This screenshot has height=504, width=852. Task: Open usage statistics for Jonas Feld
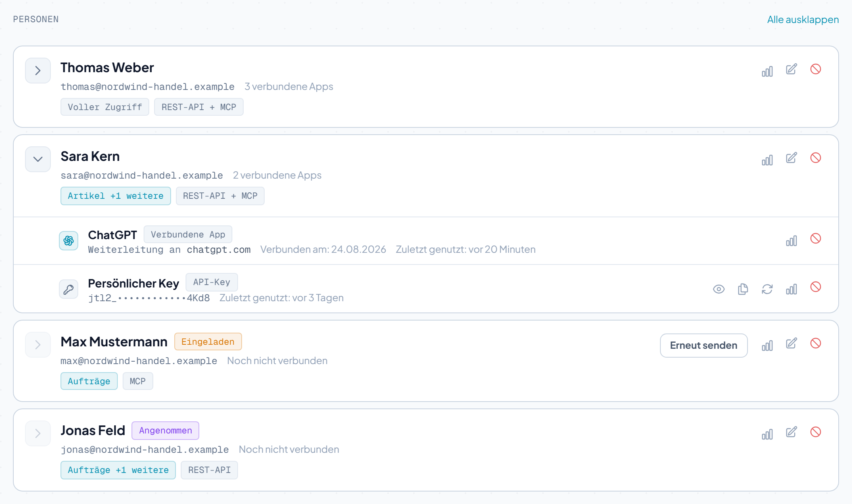767,434
